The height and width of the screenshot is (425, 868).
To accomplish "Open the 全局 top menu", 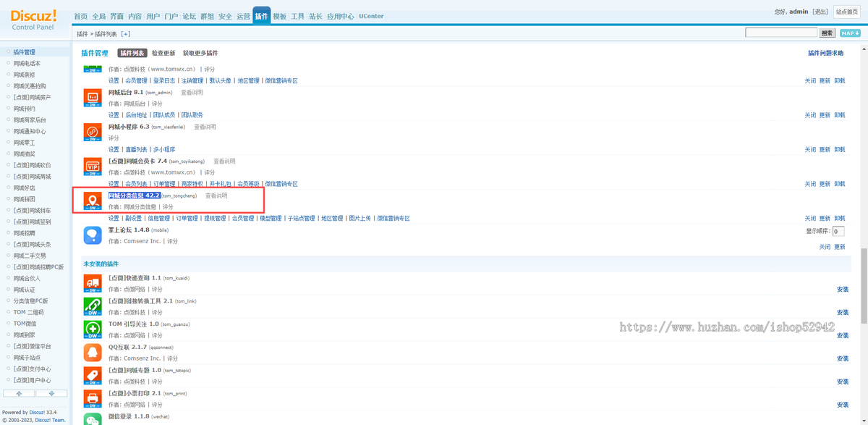I will coord(98,16).
